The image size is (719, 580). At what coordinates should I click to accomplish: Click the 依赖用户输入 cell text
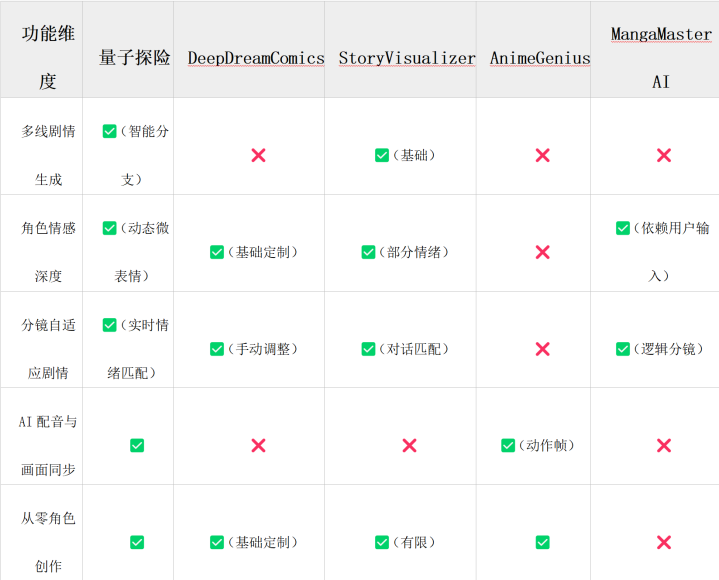coord(671,252)
